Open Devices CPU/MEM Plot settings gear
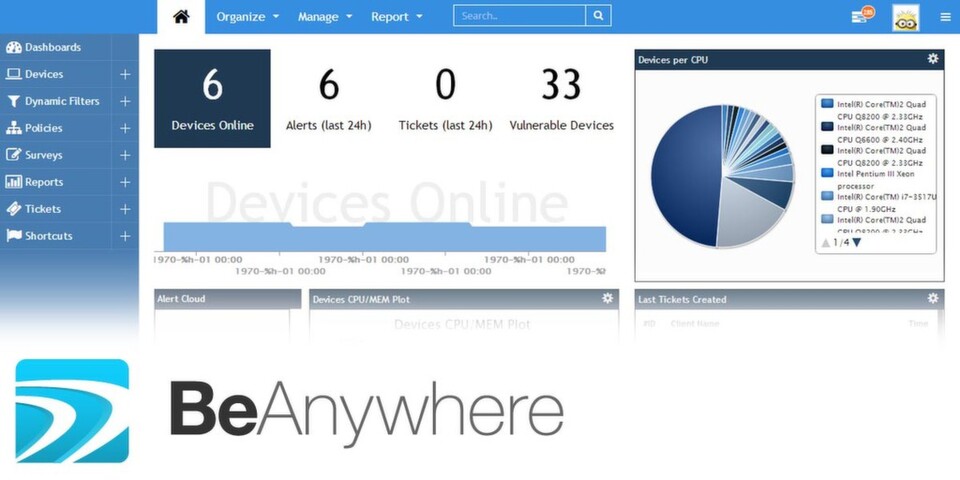This screenshot has width=960, height=480. click(607, 298)
